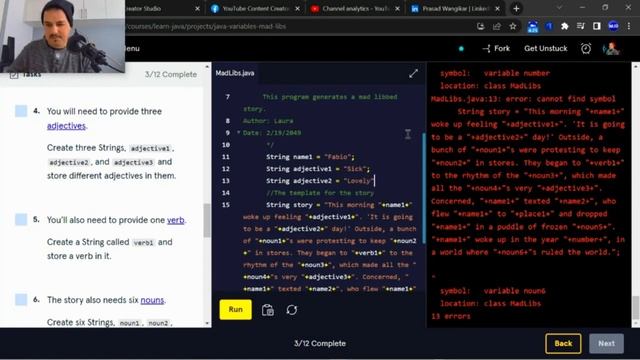Open the user profile avatar
The image size is (640, 360).
click(611, 49)
